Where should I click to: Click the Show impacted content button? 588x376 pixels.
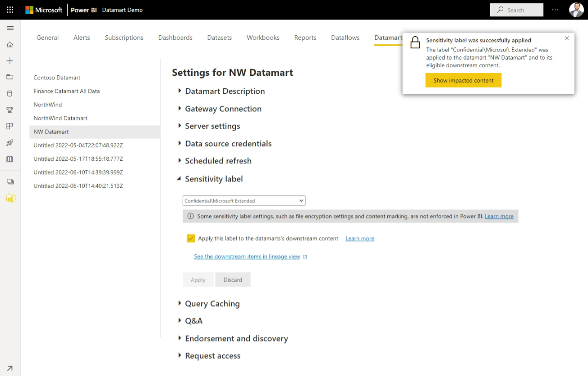click(463, 80)
